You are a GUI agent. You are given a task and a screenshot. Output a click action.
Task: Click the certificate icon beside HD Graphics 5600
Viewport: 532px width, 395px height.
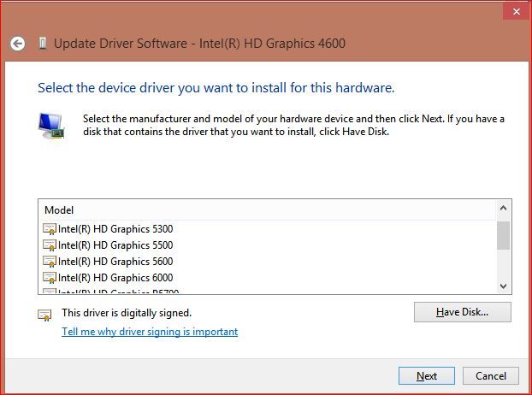click(x=50, y=262)
